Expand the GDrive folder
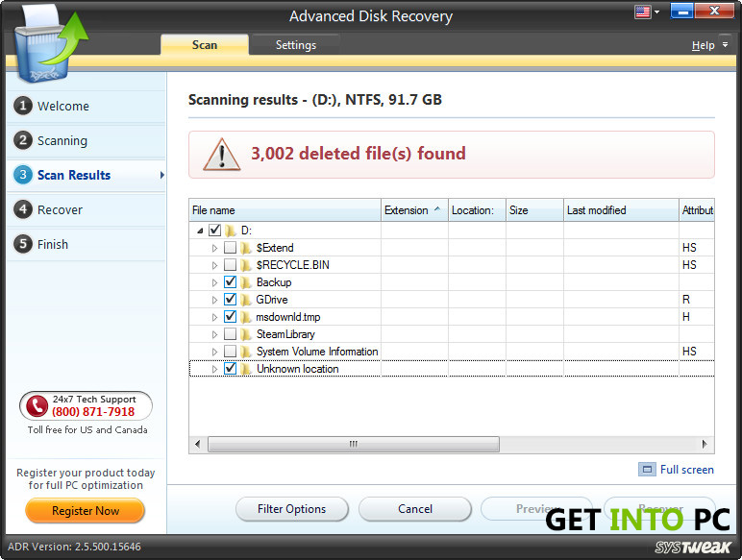Viewport: 742px width, 560px height. point(214,300)
